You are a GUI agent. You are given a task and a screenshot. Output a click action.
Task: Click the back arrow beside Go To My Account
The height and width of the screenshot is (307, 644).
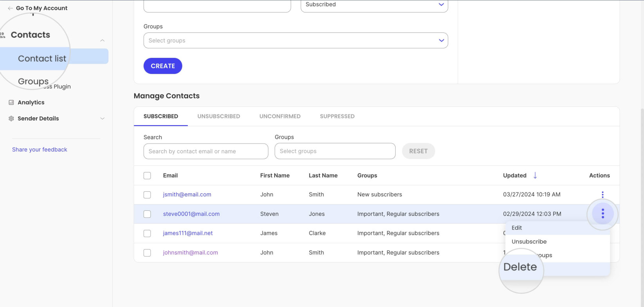click(x=11, y=8)
